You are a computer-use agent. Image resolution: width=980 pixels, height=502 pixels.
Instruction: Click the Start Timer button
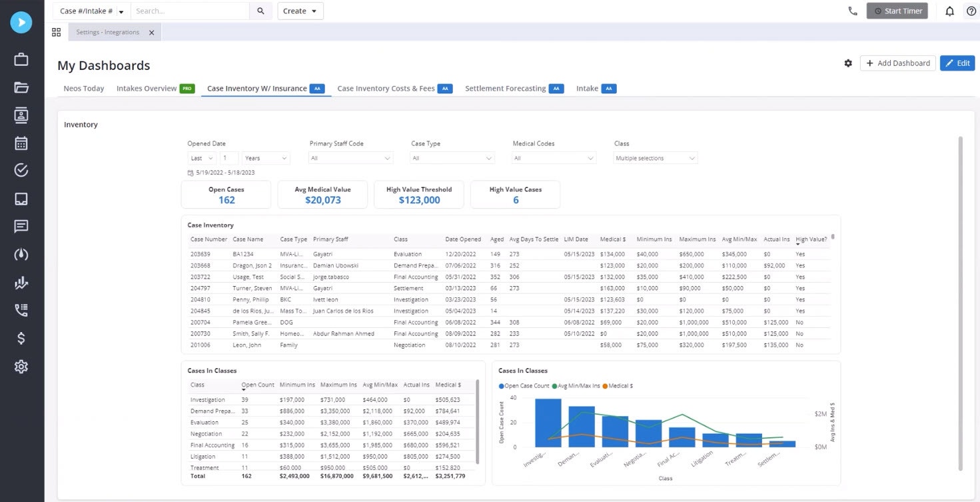coord(897,11)
